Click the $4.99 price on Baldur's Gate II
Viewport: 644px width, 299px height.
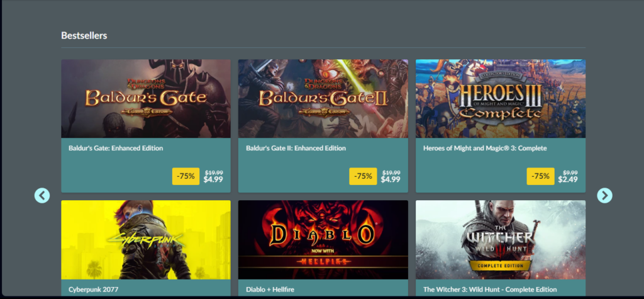[391, 180]
